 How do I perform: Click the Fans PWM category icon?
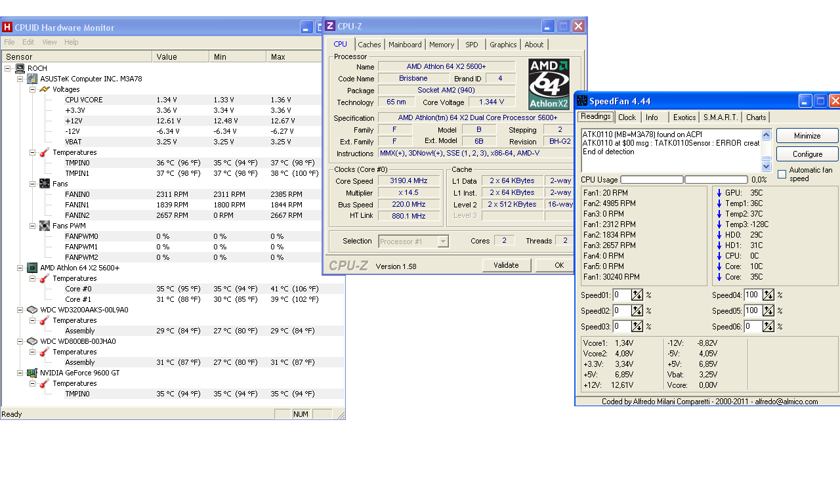[x=45, y=226]
